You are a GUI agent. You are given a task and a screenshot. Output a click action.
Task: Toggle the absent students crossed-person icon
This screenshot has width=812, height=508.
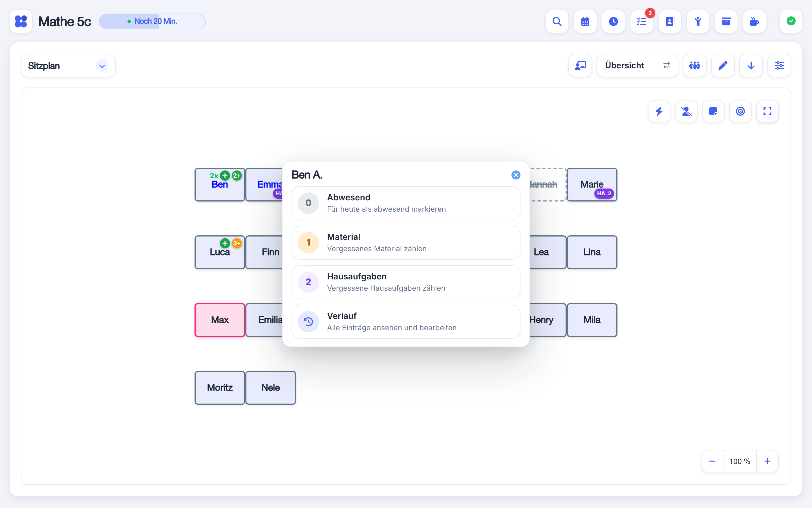click(686, 111)
